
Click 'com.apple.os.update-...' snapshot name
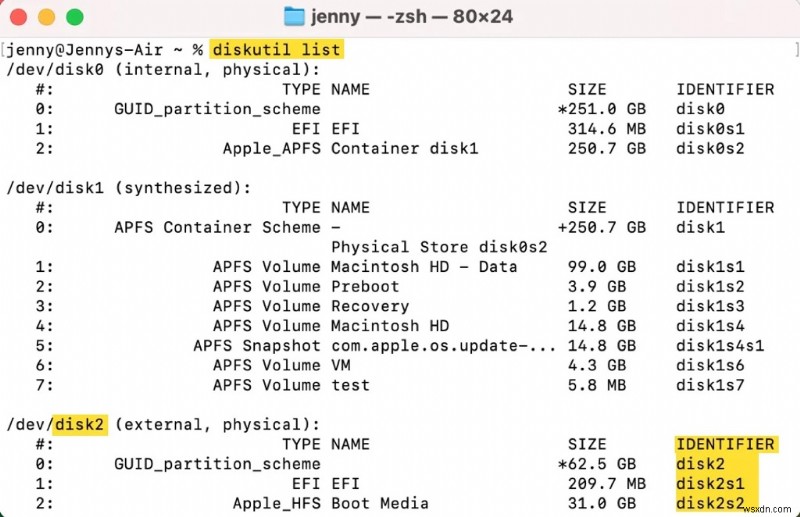444,346
